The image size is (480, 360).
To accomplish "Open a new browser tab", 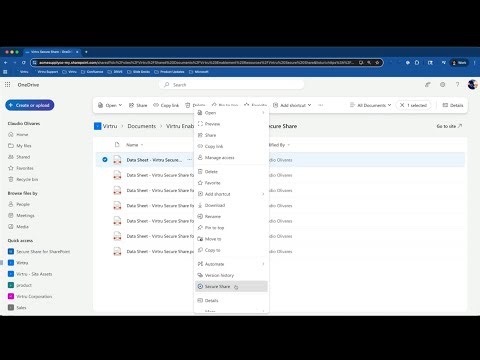I will click(86, 52).
